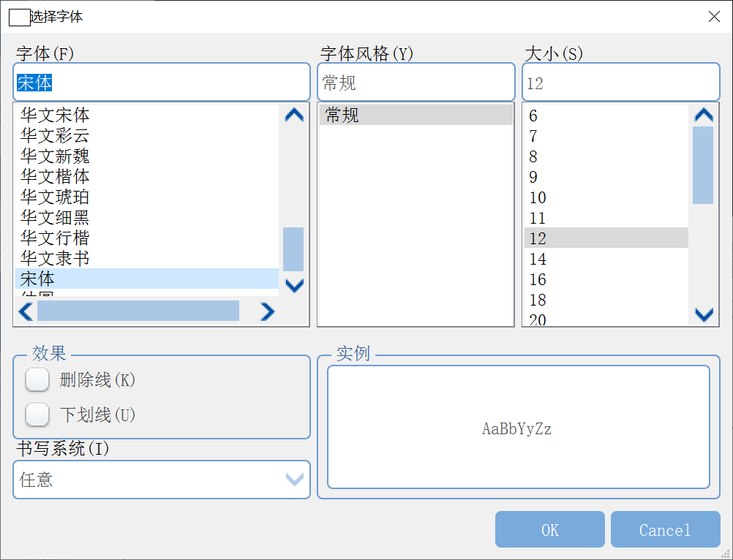This screenshot has height=560, width=733.
Task: Click the up arrow on the size list scrollbar
Action: pyautogui.click(x=703, y=115)
